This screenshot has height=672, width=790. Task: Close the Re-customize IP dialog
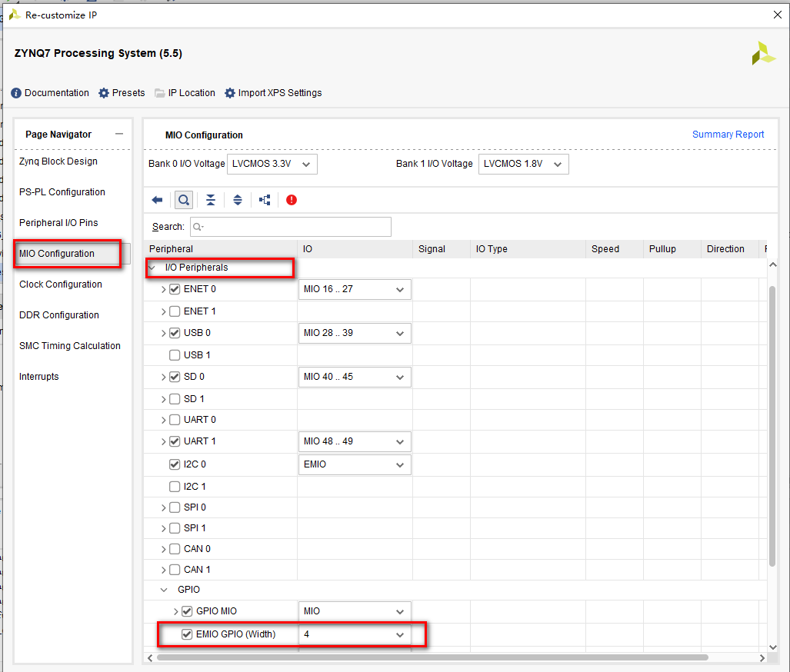tap(778, 15)
